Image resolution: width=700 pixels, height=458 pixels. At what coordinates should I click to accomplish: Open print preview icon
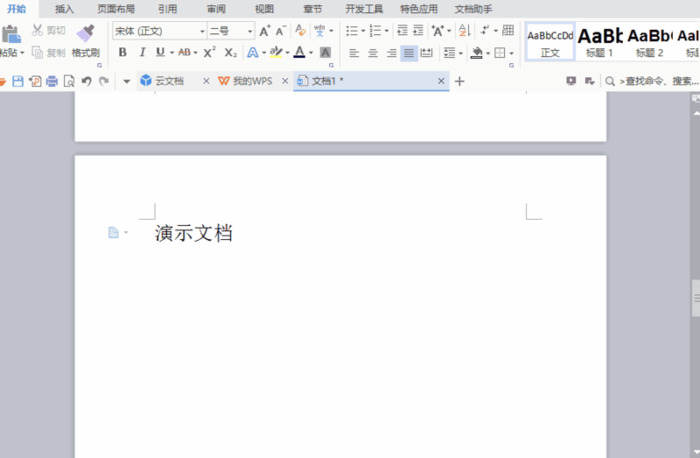pyautogui.click(x=69, y=81)
